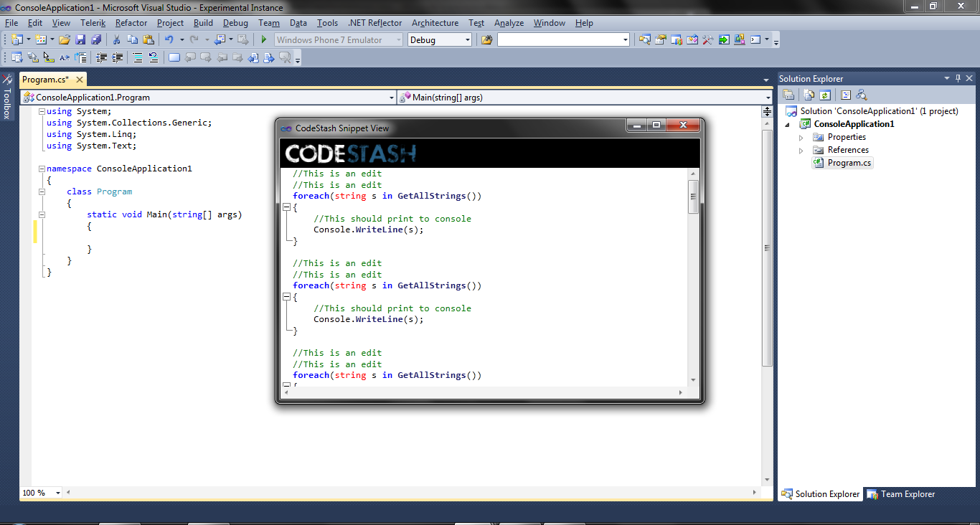980x525 pixels.
Task: Open the Command Window toolbar icon
Action: [755, 40]
